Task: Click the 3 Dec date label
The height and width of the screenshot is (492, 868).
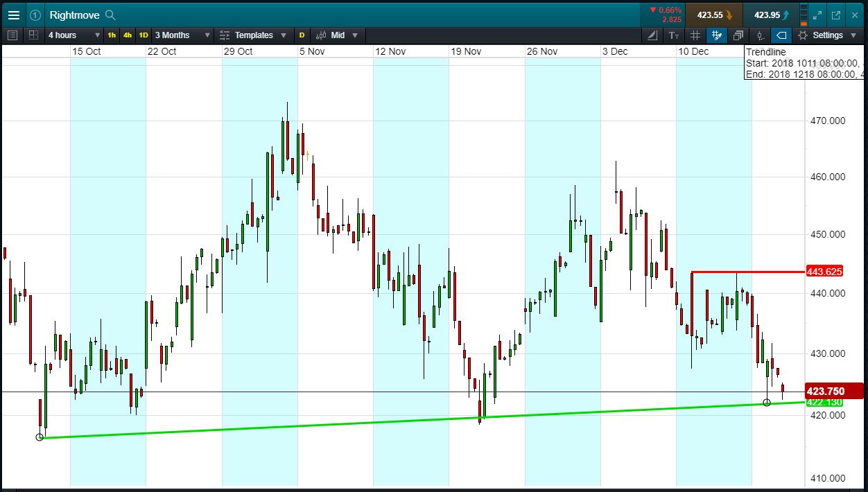Action: 615,51
